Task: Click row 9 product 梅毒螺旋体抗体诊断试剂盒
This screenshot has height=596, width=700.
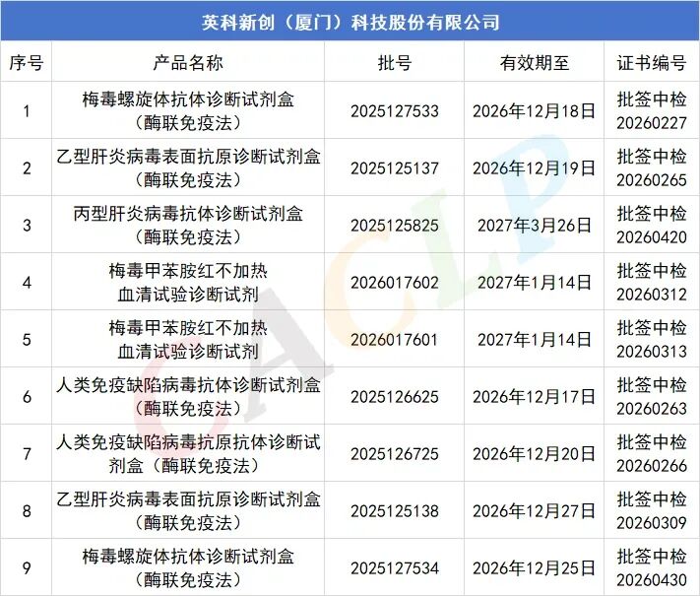Action: click(188, 568)
